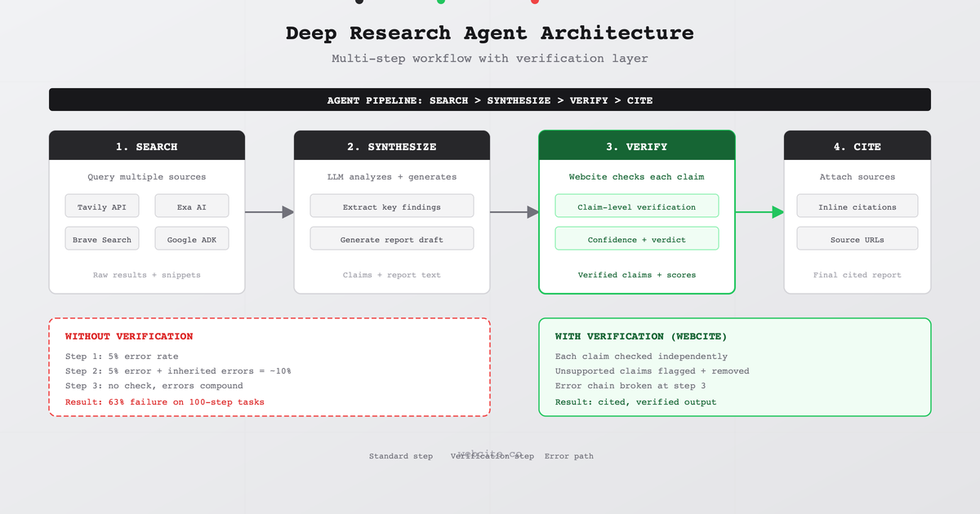
Task: Click the 'Error path' legend label
Action: (569, 456)
